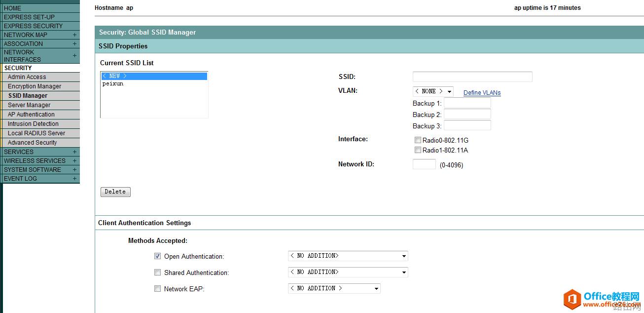Screen dimensions: 644x313
Task: Click the NETWORK INTERFACES menu label
Action: (x=22, y=56)
